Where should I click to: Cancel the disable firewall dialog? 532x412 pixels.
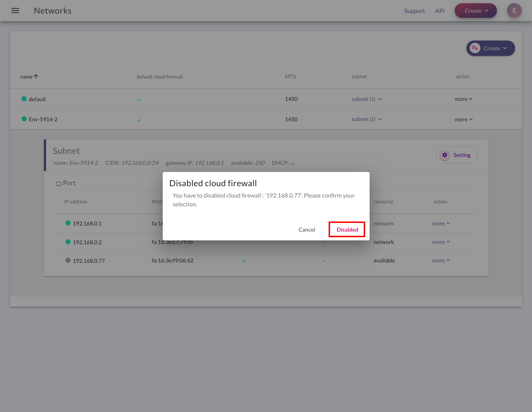(307, 230)
